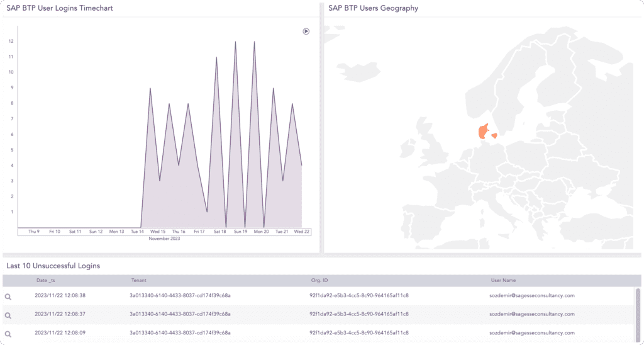
Task: Click the Tenant column header
Action: tap(139, 280)
